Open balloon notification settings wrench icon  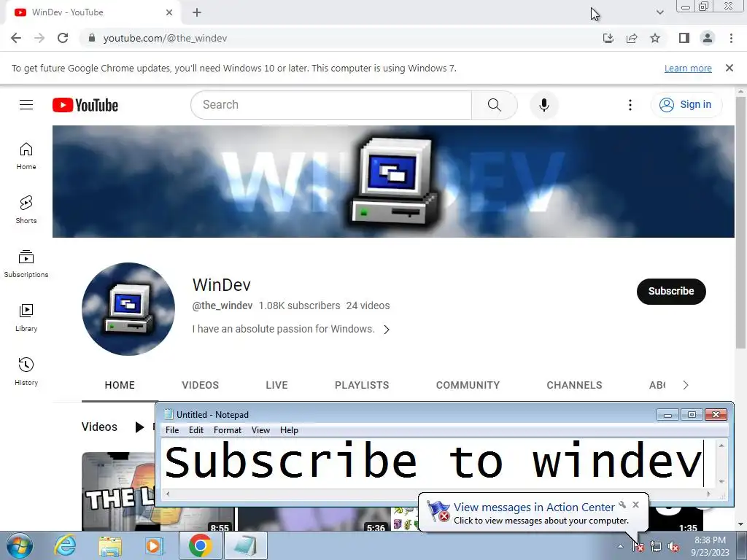622,505
